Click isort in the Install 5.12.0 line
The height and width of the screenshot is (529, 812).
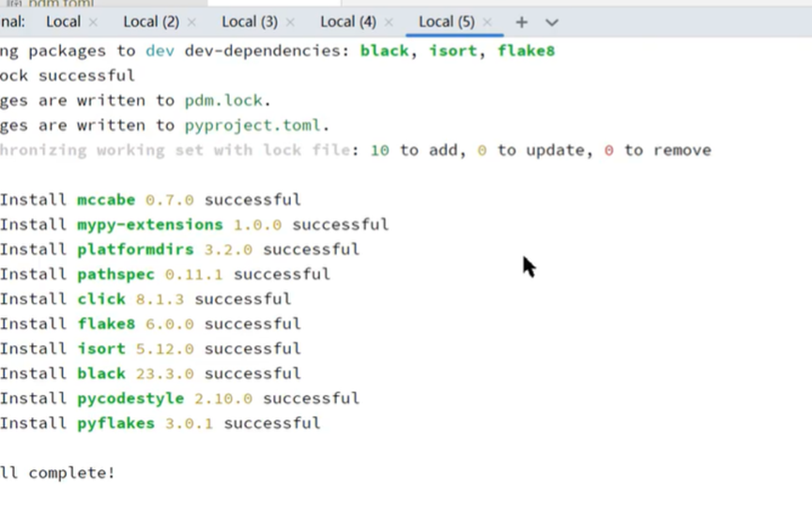click(101, 349)
